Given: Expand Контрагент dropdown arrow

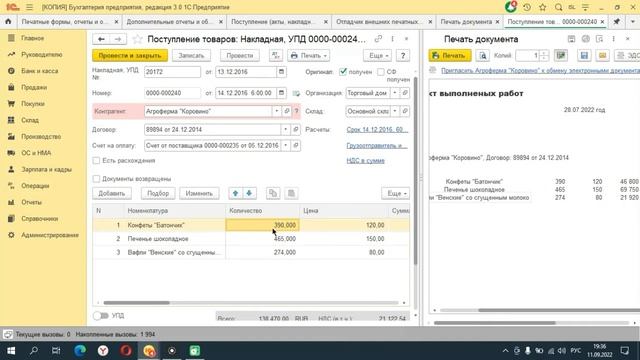Looking at the screenshot, I should tap(277, 111).
